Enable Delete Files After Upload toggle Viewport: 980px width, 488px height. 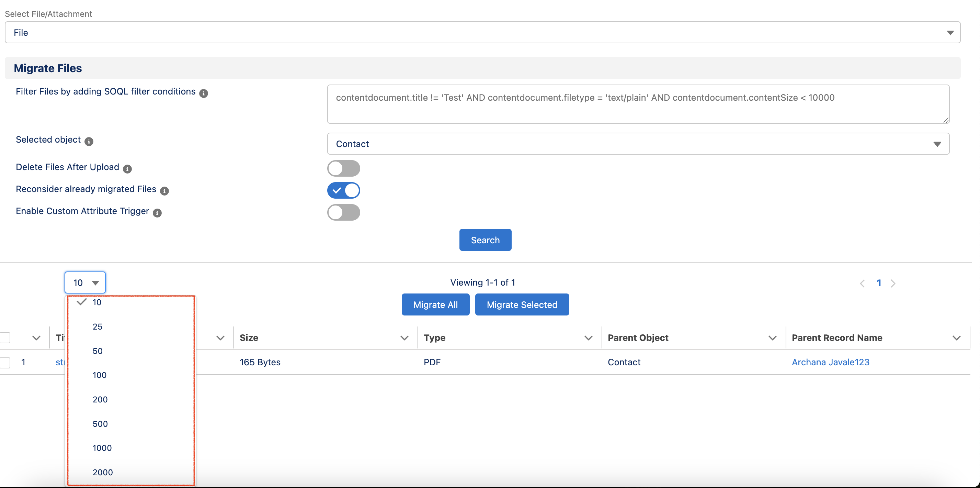coord(343,168)
